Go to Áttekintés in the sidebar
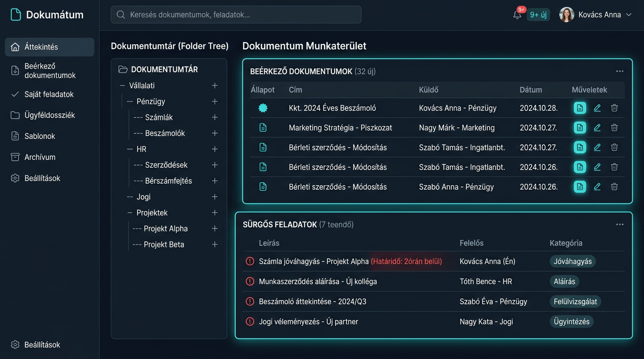Screen dimensions: 644x359 click(x=50, y=47)
